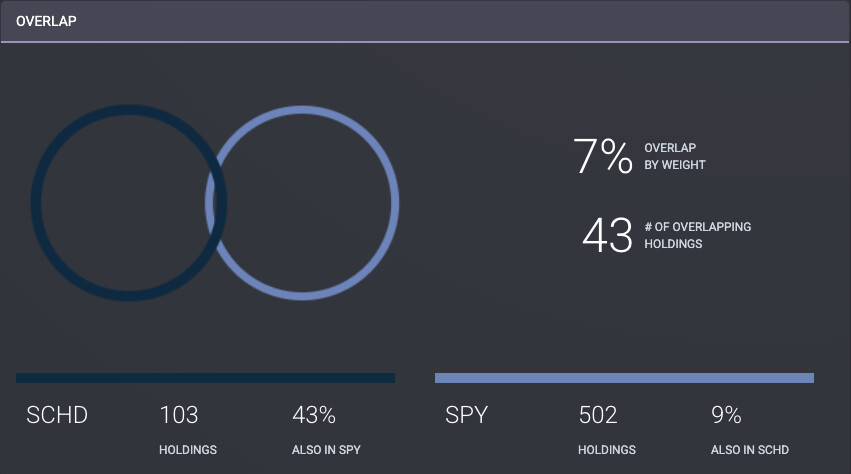Screen dimensions: 851x474
Task: Click the 43% also in SPY value
Action: click(x=313, y=415)
